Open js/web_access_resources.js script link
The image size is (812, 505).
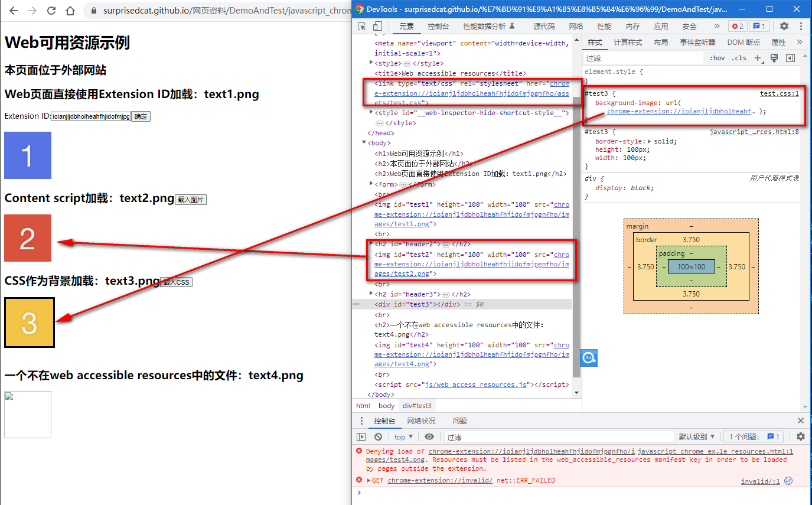coord(475,385)
